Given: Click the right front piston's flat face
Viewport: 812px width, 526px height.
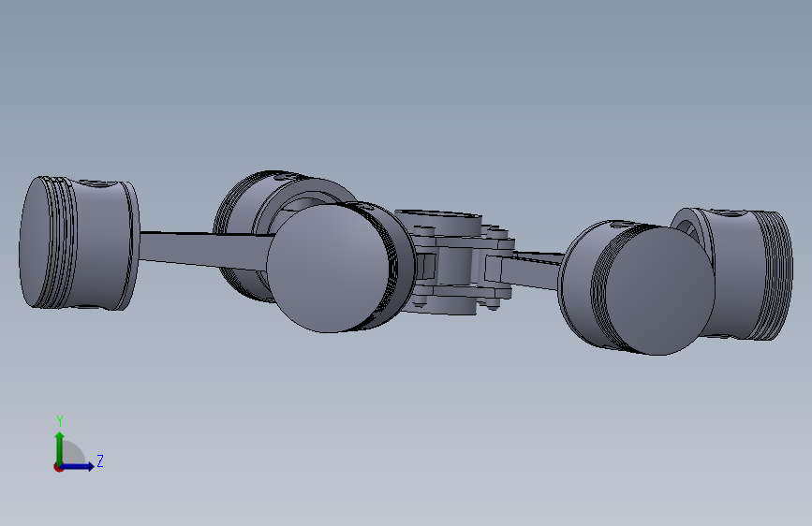Looking at the screenshot, I should [658, 290].
